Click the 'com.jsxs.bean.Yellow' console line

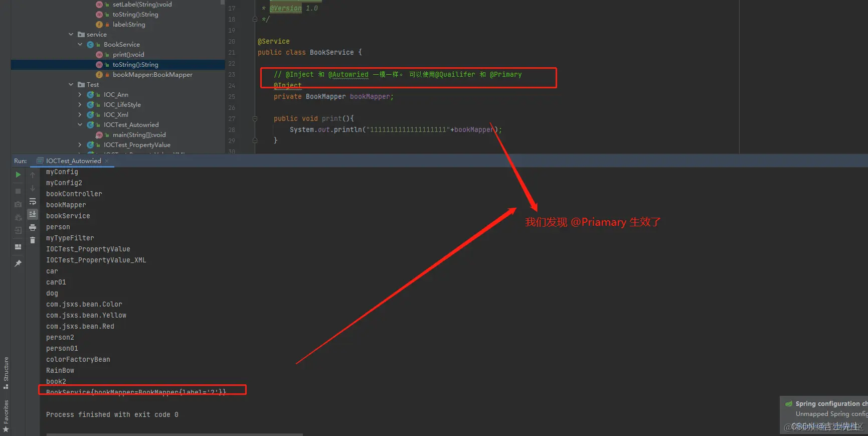pos(86,316)
